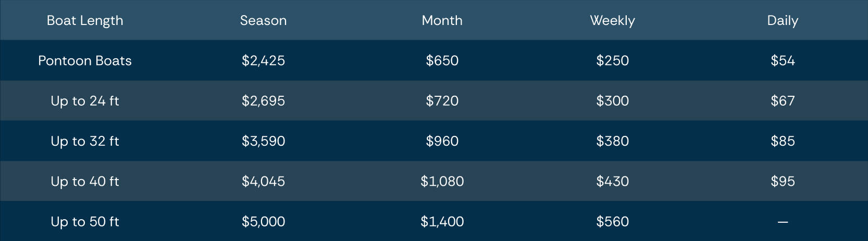The image size is (868, 241).
Task: Select the $95 daily price
Action: coord(782,181)
